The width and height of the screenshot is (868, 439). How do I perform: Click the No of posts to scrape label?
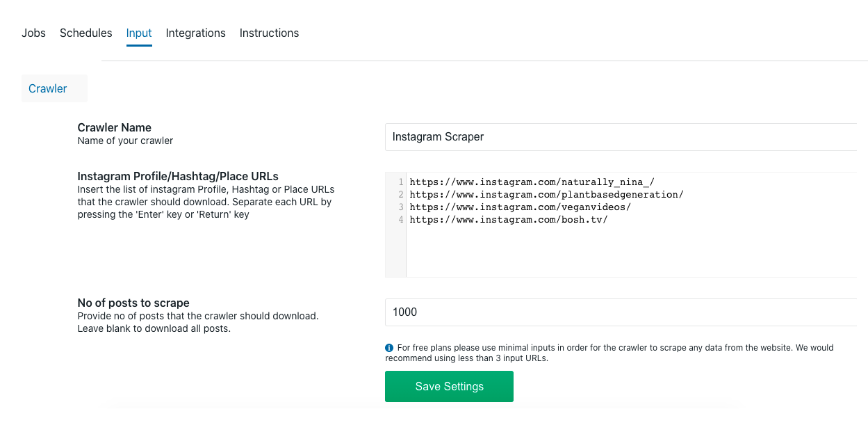pos(133,303)
